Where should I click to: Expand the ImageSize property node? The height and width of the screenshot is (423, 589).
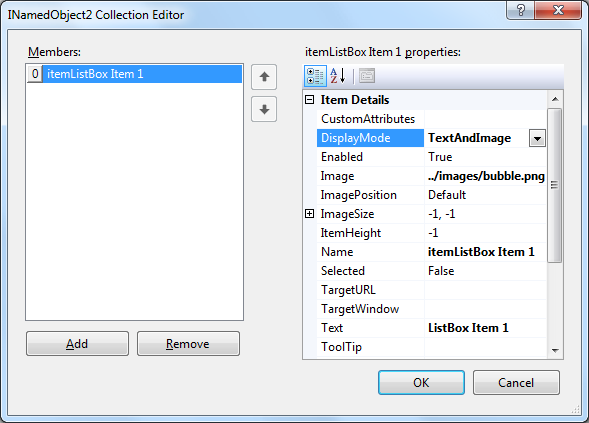(x=310, y=214)
